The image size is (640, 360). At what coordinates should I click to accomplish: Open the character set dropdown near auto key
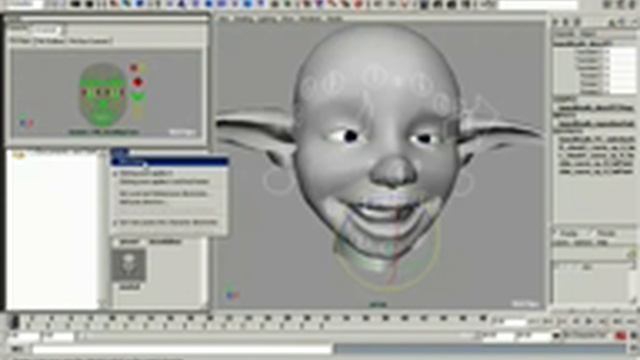tap(584, 336)
